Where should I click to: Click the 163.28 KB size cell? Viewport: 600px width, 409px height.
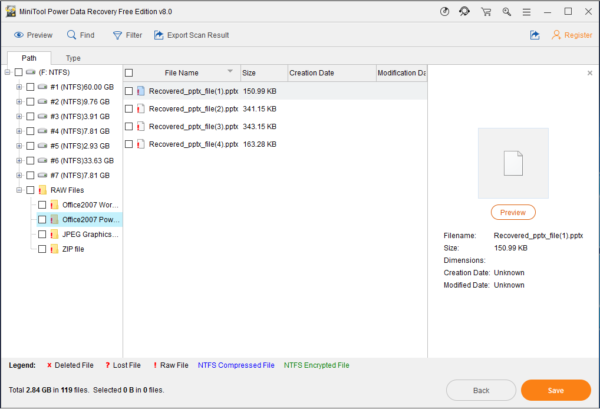coord(259,144)
